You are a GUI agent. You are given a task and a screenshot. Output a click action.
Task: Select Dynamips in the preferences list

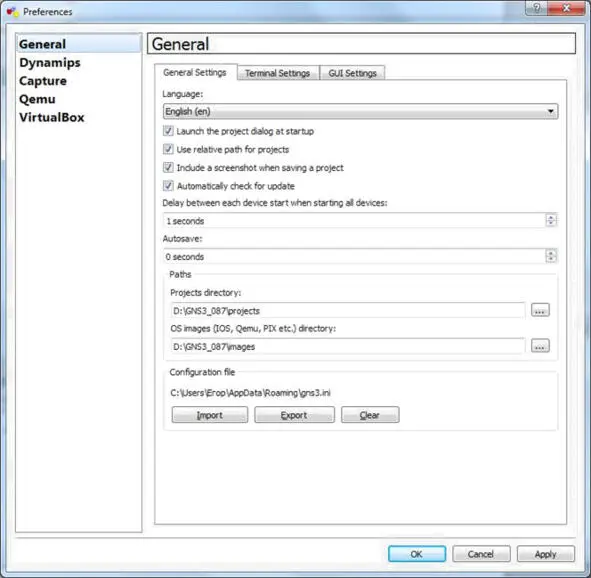click(x=50, y=63)
